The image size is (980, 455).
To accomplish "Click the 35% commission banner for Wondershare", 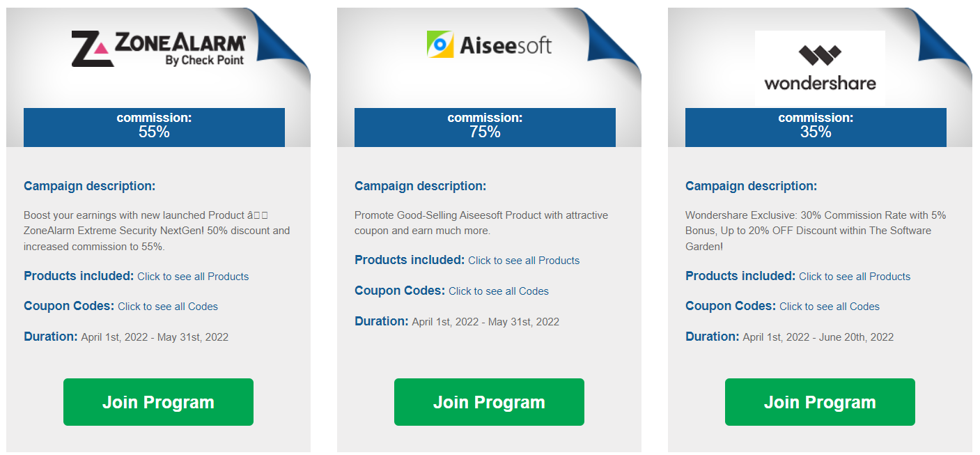I will click(816, 128).
